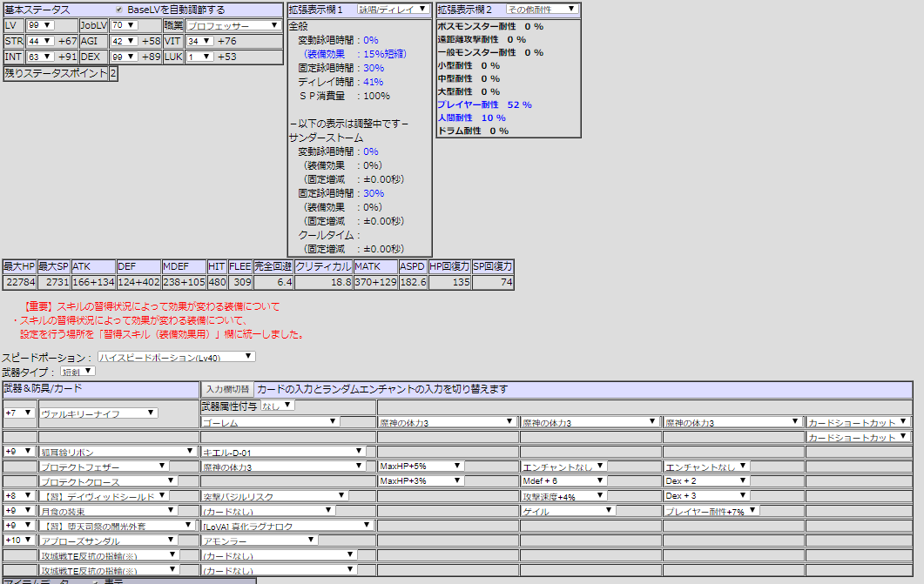The width and height of the screenshot is (924, 584).
Task: Click the ATK value 166+134
Action: 93,282
